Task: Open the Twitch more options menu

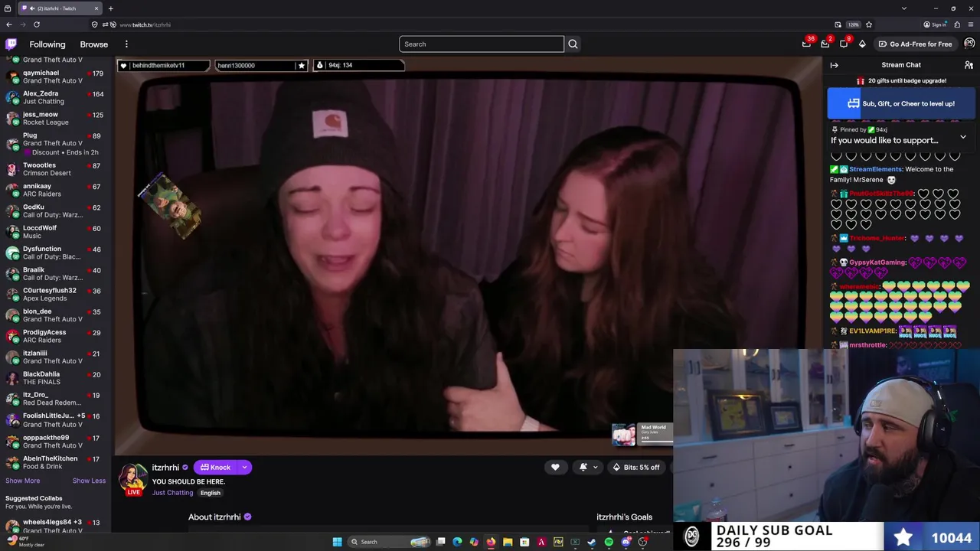Action: (x=126, y=44)
